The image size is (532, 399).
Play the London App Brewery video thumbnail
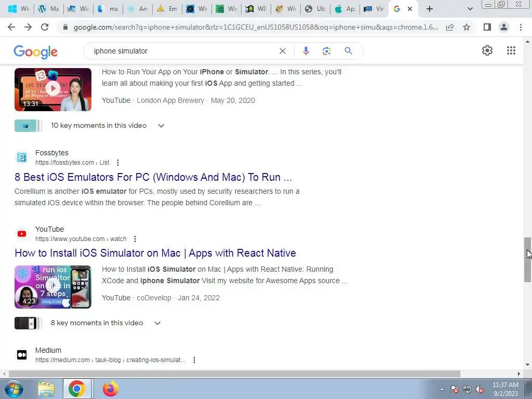click(53, 89)
